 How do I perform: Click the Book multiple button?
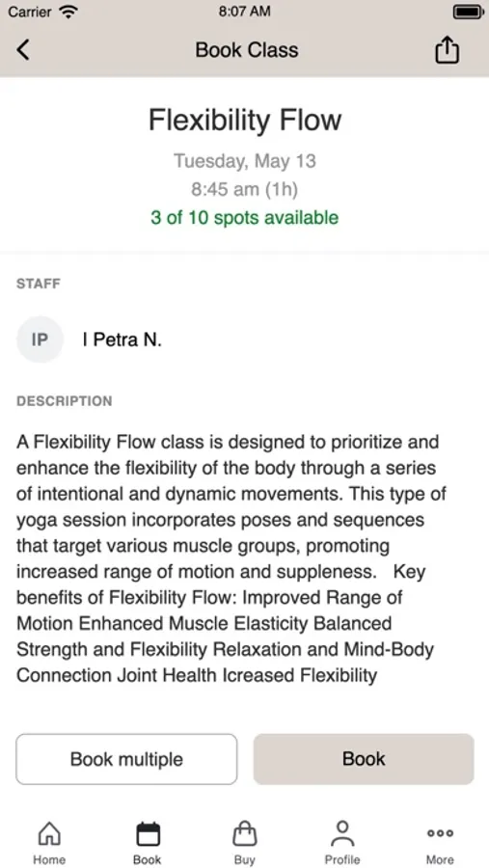coord(126,759)
